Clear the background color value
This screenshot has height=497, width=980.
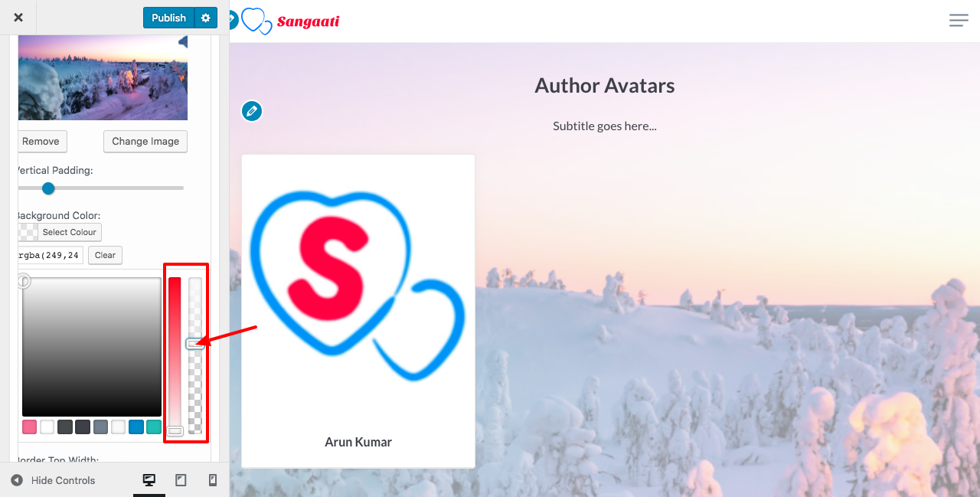[105, 255]
